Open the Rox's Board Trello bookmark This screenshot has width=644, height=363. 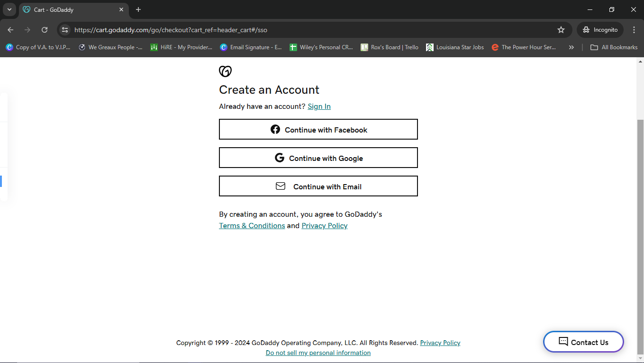click(389, 47)
